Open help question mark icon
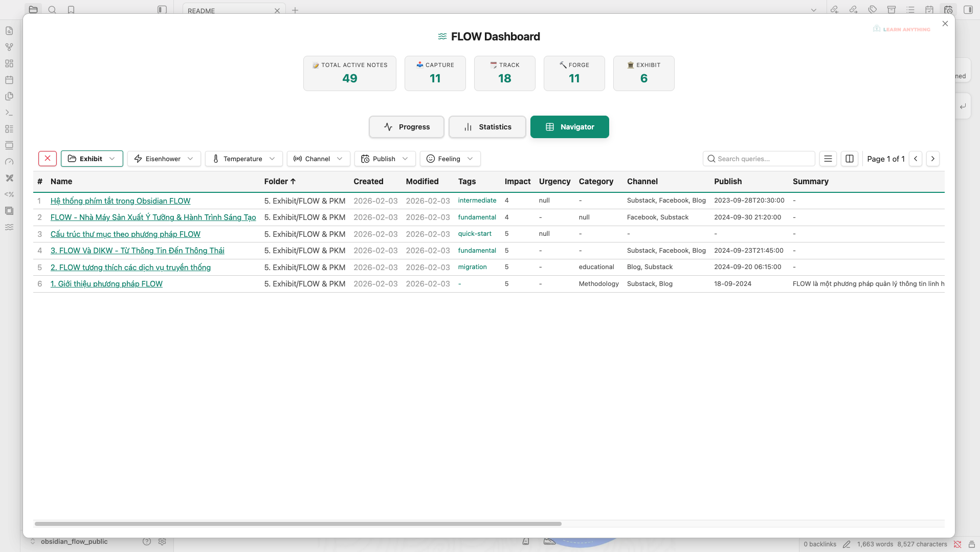Image resolution: width=980 pixels, height=552 pixels. [x=147, y=541]
